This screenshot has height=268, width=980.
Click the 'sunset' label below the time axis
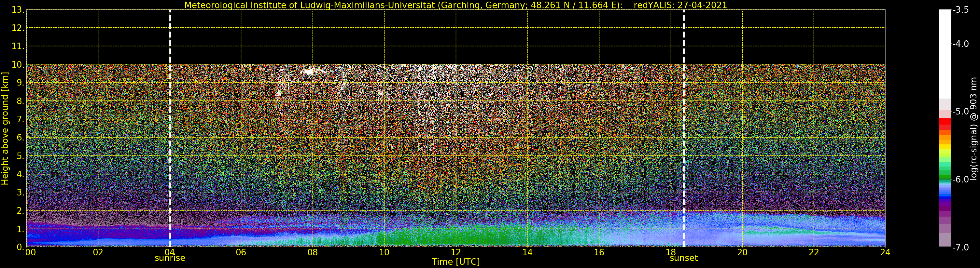click(684, 258)
